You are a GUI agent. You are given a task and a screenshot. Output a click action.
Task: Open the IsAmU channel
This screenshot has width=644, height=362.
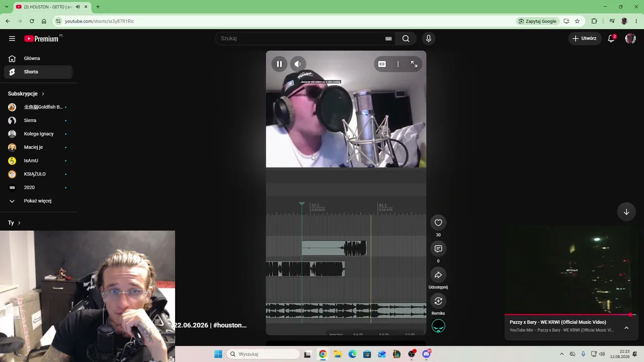coord(38,161)
